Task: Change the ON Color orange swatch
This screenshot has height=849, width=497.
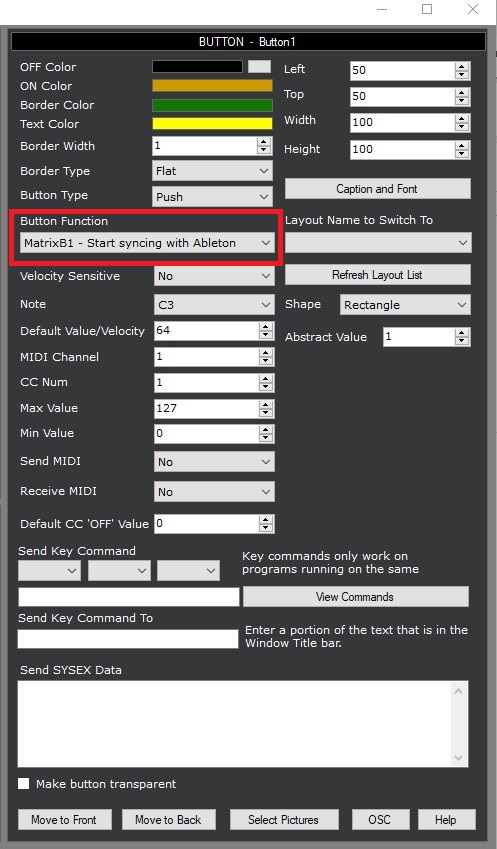Action: 212,86
